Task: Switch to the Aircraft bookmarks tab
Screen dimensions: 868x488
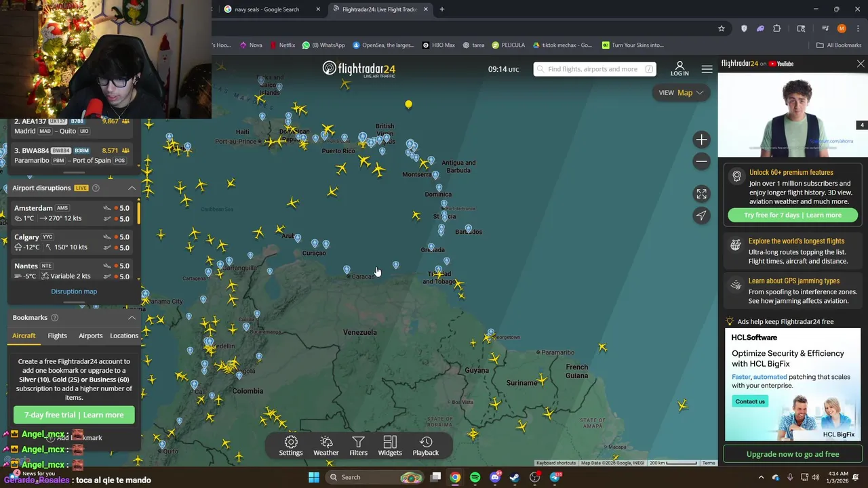Action: pos(24,335)
